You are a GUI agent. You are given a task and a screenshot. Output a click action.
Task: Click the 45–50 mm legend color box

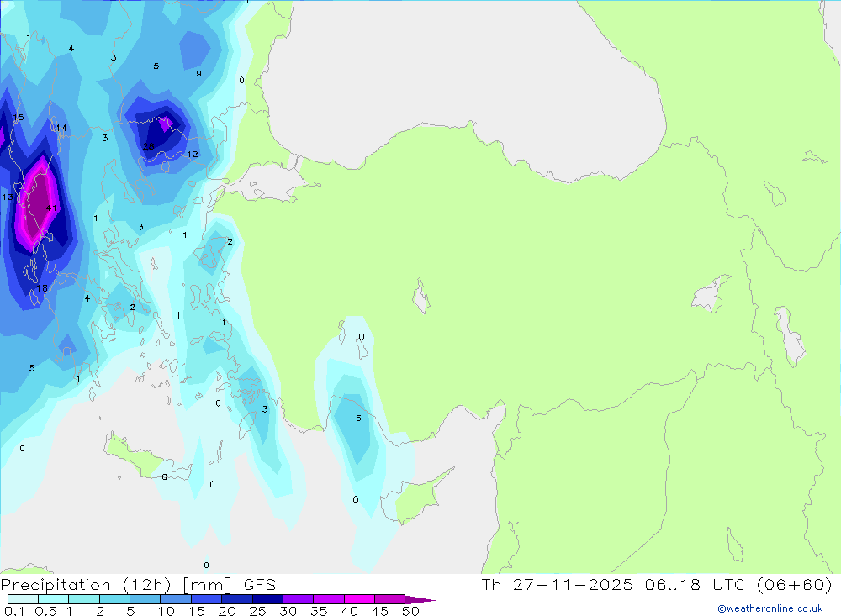(x=390, y=599)
